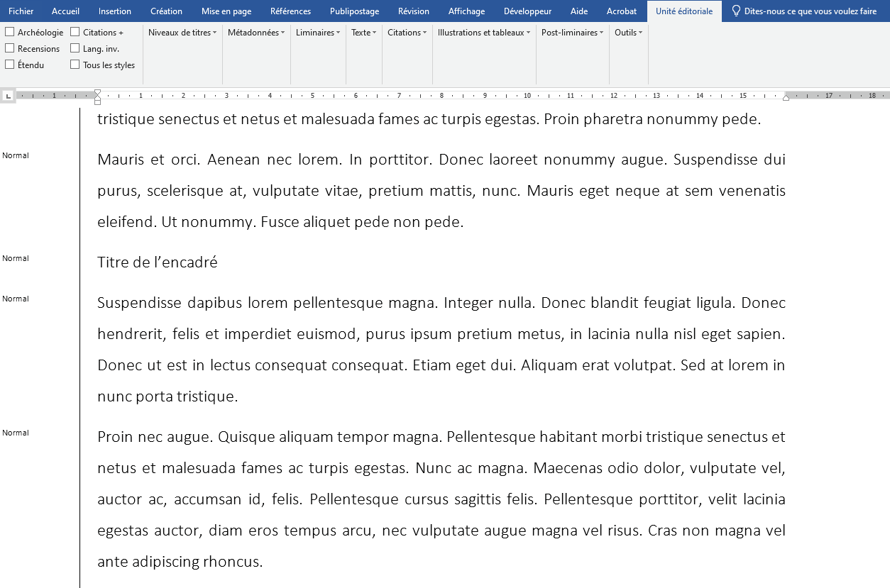The height and width of the screenshot is (588, 890).
Task: Expand Illustrations et tableaux menu
Action: 484,33
